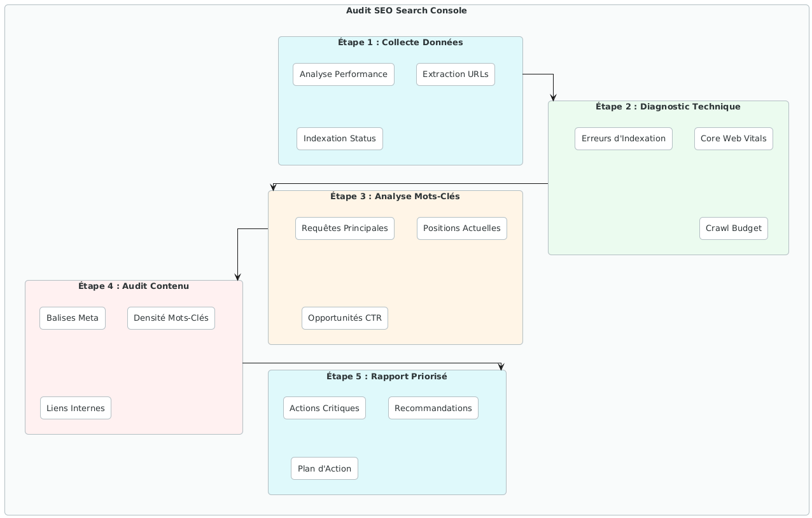Image resolution: width=812 pixels, height=518 pixels.
Task: Click the Audit SEO Search Console title
Action: click(406, 11)
